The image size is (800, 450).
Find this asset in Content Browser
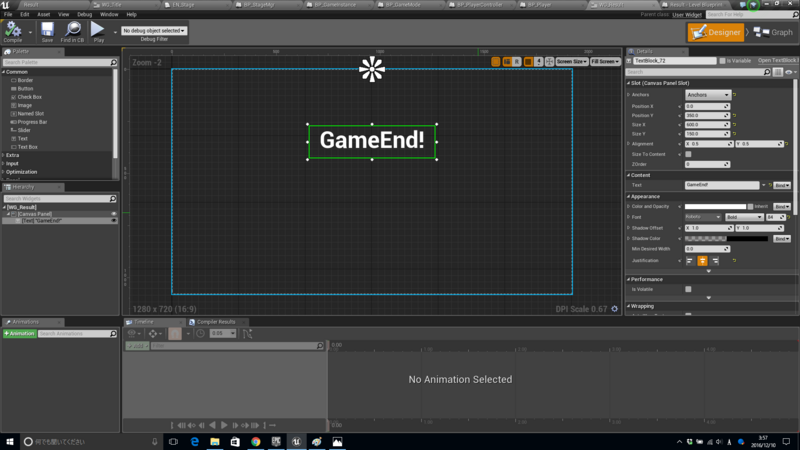coord(72,32)
